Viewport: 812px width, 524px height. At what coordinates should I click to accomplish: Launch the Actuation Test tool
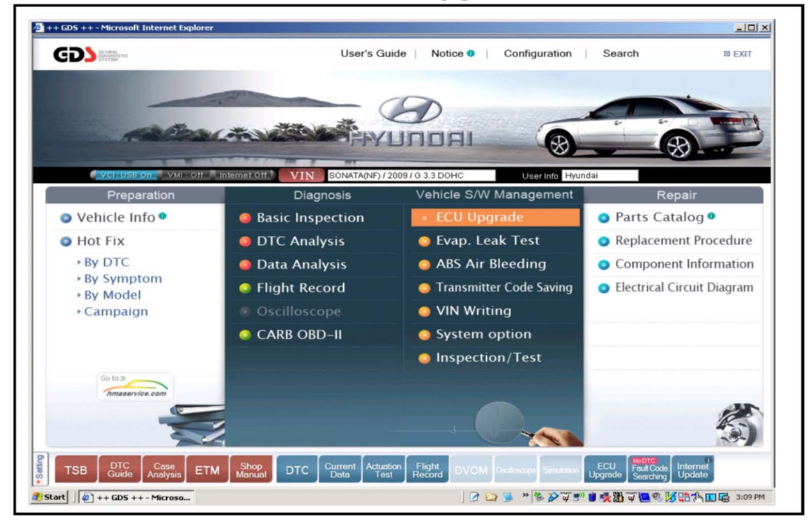click(384, 470)
